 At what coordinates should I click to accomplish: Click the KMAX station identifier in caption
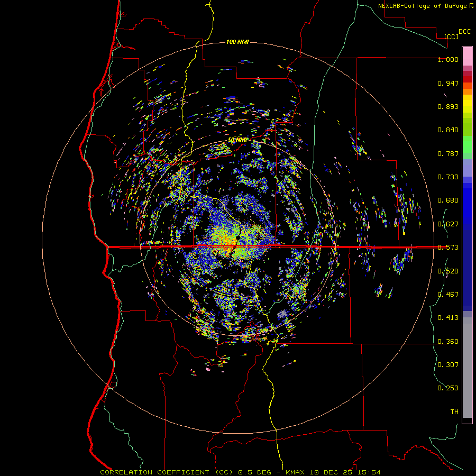click(296, 472)
